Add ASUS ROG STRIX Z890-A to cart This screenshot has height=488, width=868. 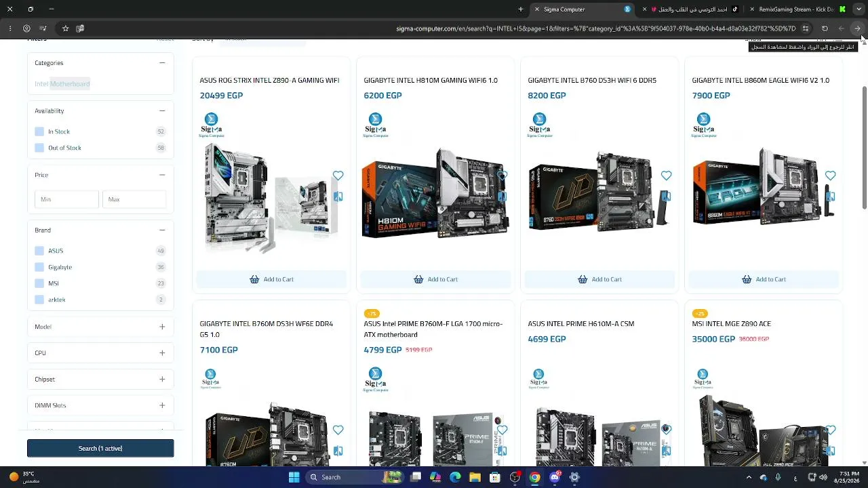pyautogui.click(x=271, y=279)
